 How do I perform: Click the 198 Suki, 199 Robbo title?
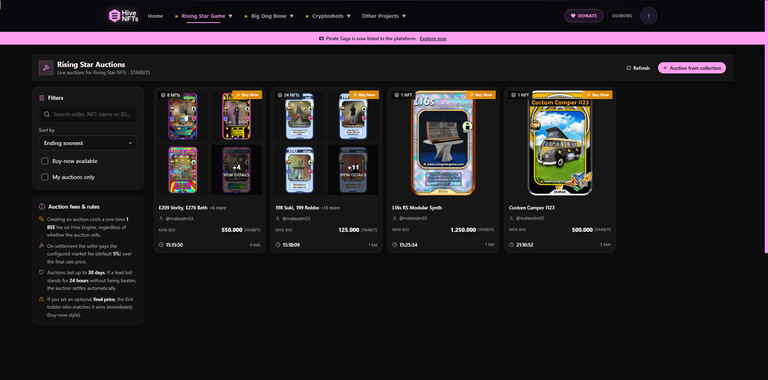[x=298, y=208]
